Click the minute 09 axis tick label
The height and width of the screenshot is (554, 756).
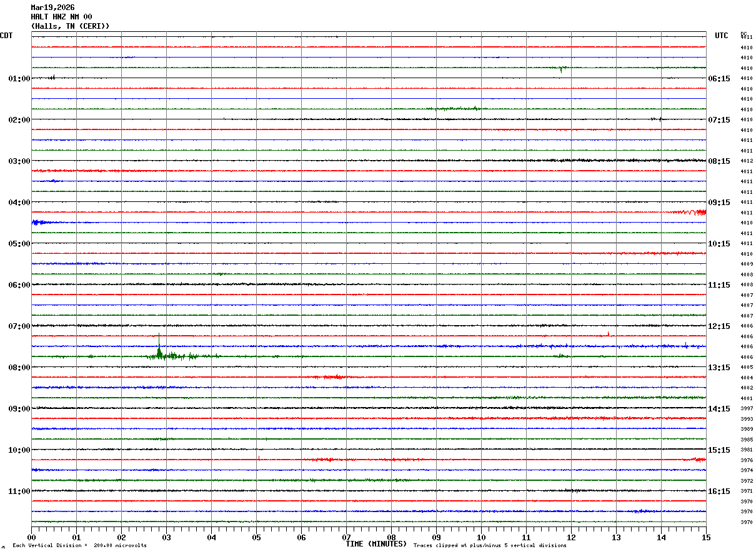pos(436,537)
